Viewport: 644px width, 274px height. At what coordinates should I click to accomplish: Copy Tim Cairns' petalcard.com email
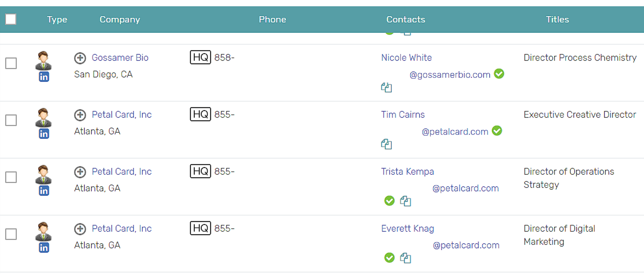386,144
